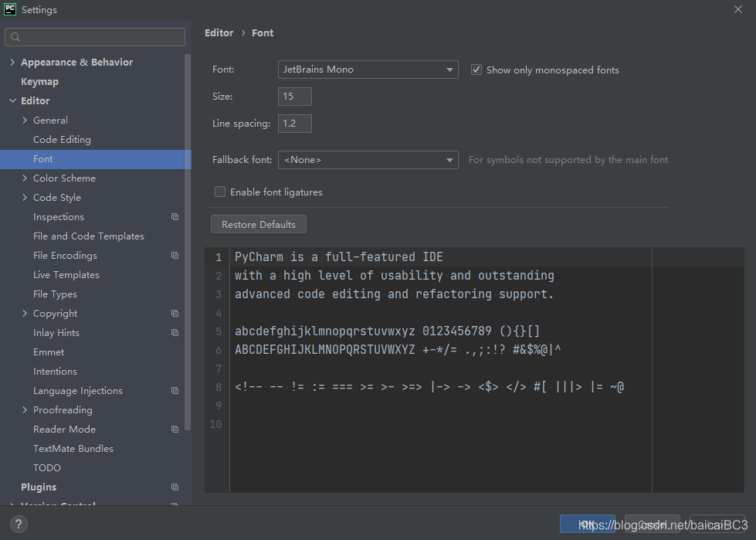Select Code Editing in the settings tree
Viewport: 756px width, 540px height.
click(x=62, y=140)
